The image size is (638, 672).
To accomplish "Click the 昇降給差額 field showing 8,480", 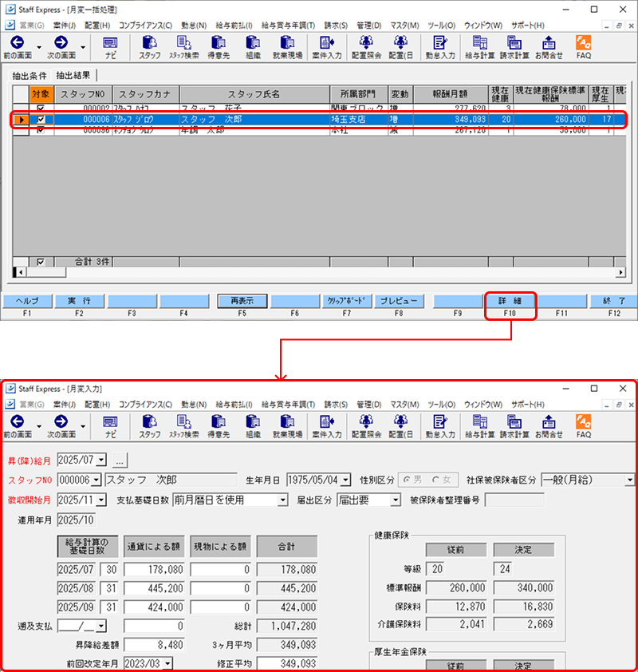I will click(154, 645).
